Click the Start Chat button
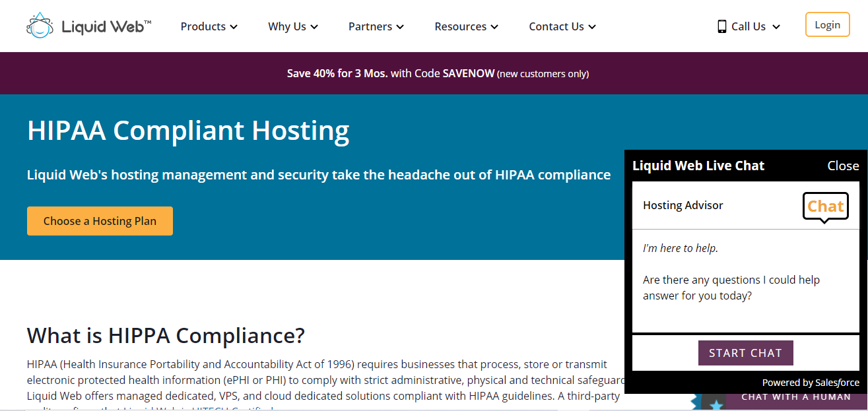The image size is (868, 411). (x=746, y=353)
